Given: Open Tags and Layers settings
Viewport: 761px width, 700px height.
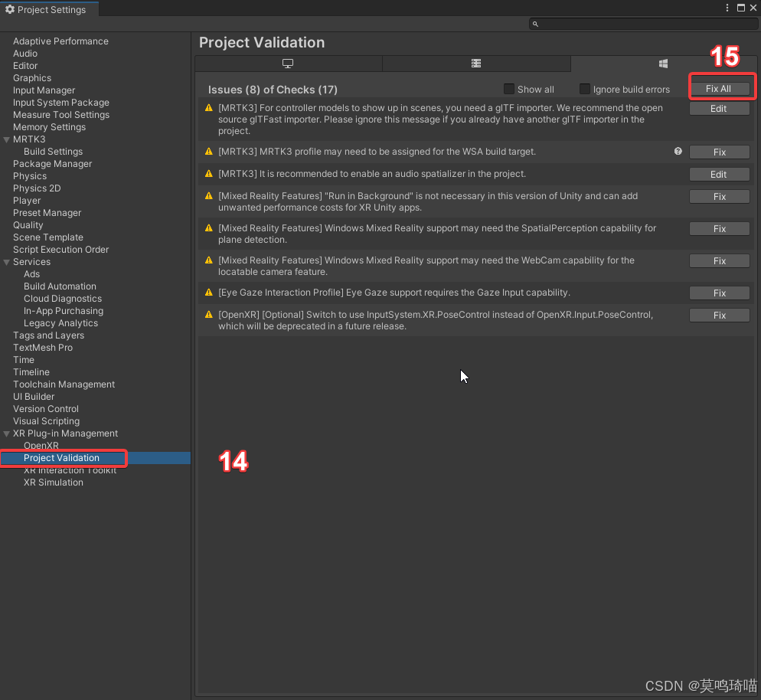Looking at the screenshot, I should [x=48, y=335].
